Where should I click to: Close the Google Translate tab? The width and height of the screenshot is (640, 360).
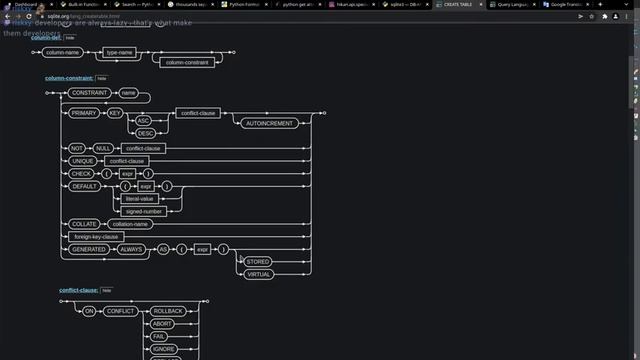pos(588,4)
